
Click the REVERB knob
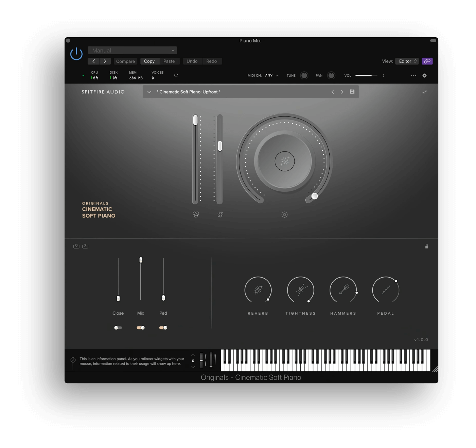click(x=258, y=290)
